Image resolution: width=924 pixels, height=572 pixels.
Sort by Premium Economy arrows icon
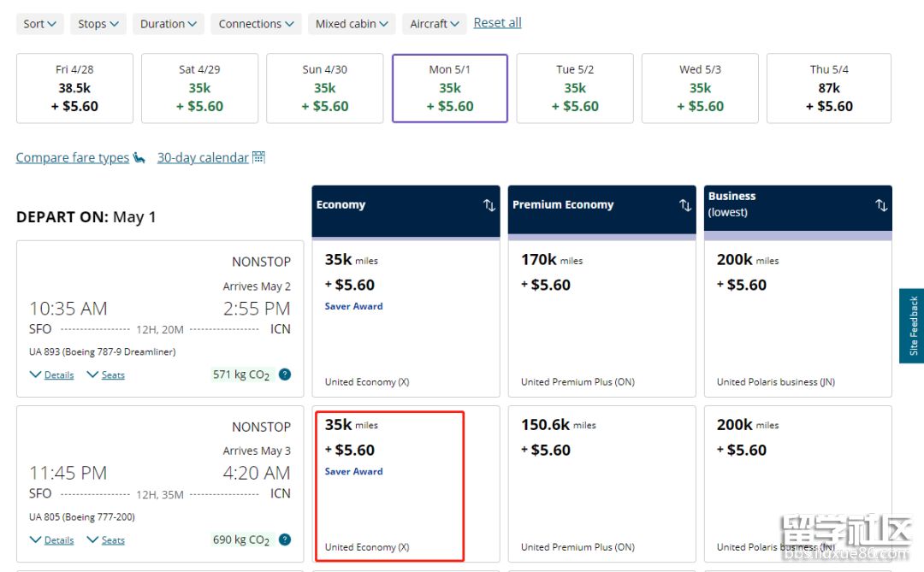tap(684, 205)
